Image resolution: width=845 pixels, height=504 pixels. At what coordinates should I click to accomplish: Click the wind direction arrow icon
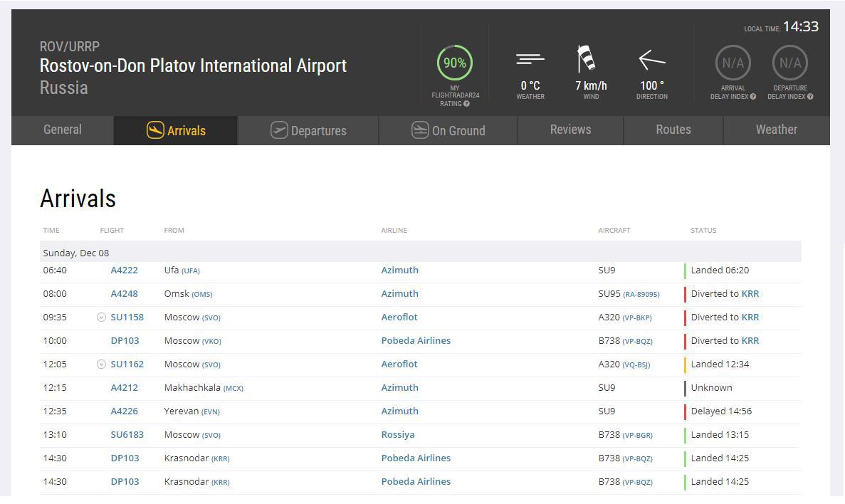(652, 59)
